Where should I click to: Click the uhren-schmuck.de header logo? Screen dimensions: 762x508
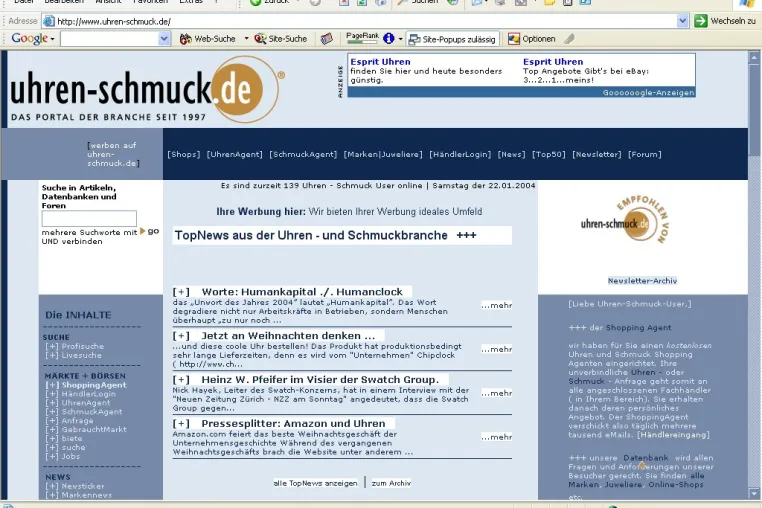click(x=146, y=90)
